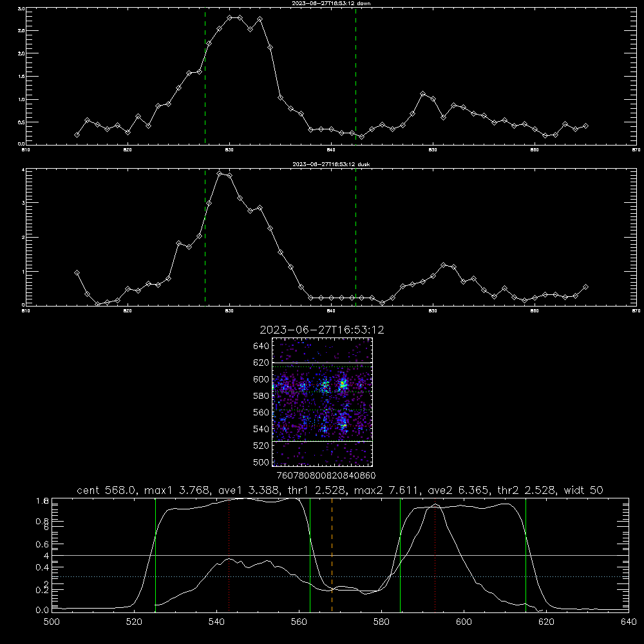Click the left green dashed line in dusk plot
This screenshot has width=644, height=644.
click(205, 237)
